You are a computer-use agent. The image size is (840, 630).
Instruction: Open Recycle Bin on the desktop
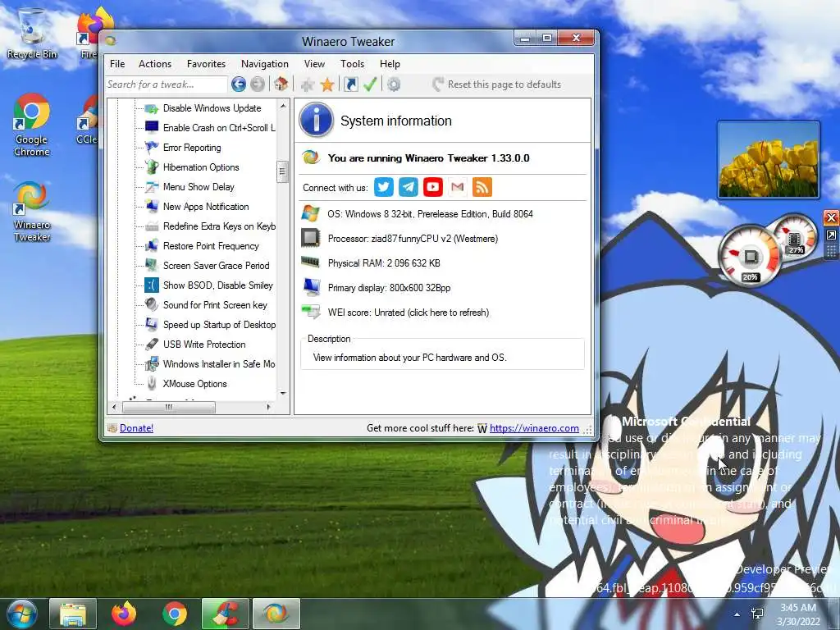(x=32, y=33)
